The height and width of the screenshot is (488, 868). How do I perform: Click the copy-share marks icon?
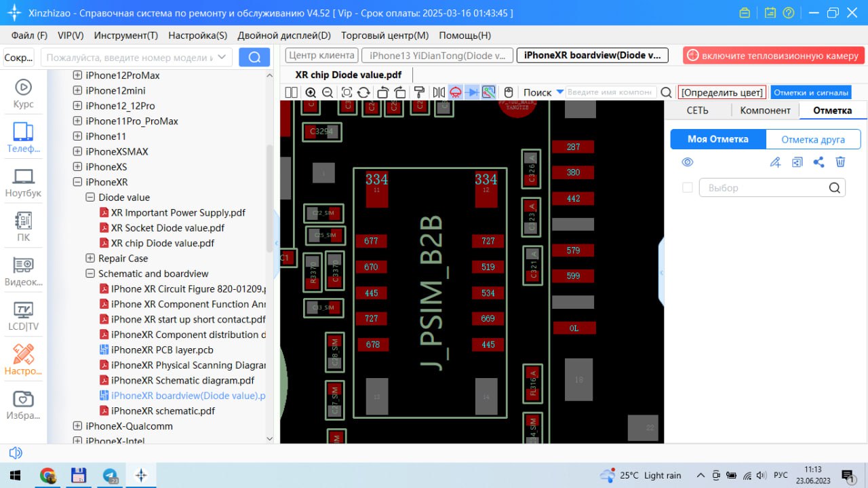tap(797, 162)
